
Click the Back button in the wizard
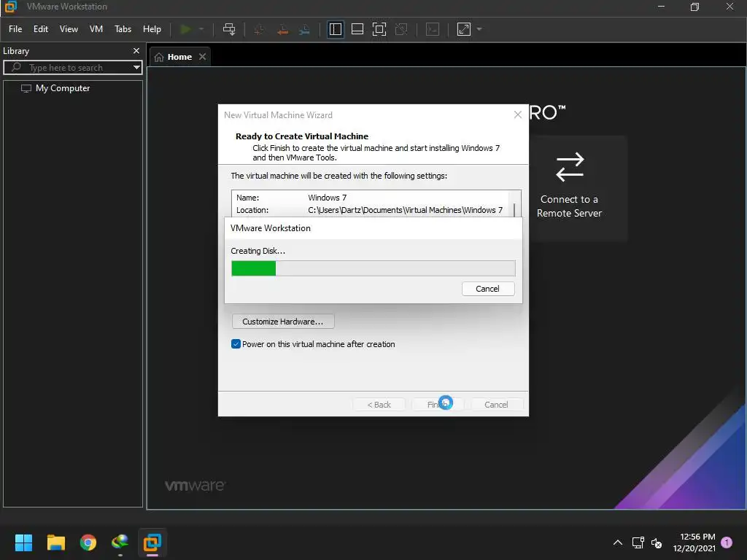click(x=379, y=405)
